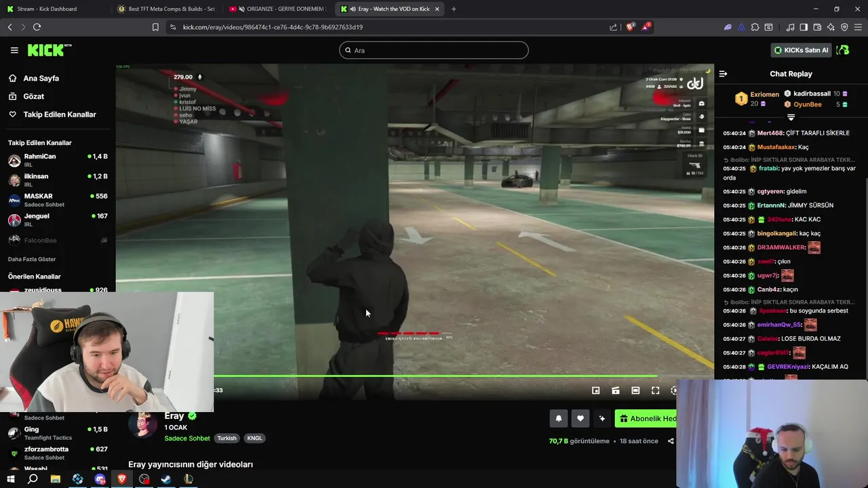Image resolution: width=868 pixels, height=488 pixels.
Task: Open the music note playlist icon
Action: click(790, 27)
